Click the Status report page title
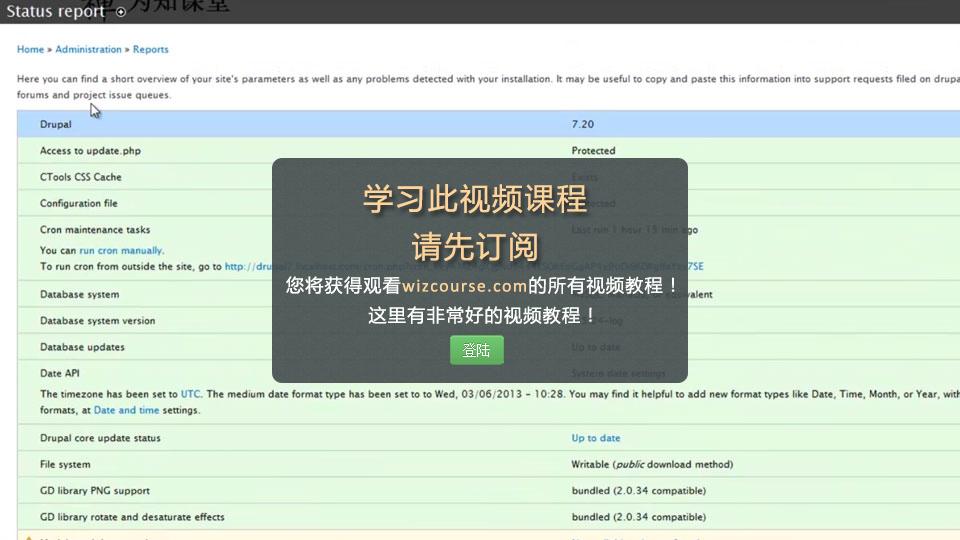Screen dimensions: 960x540 [56, 12]
